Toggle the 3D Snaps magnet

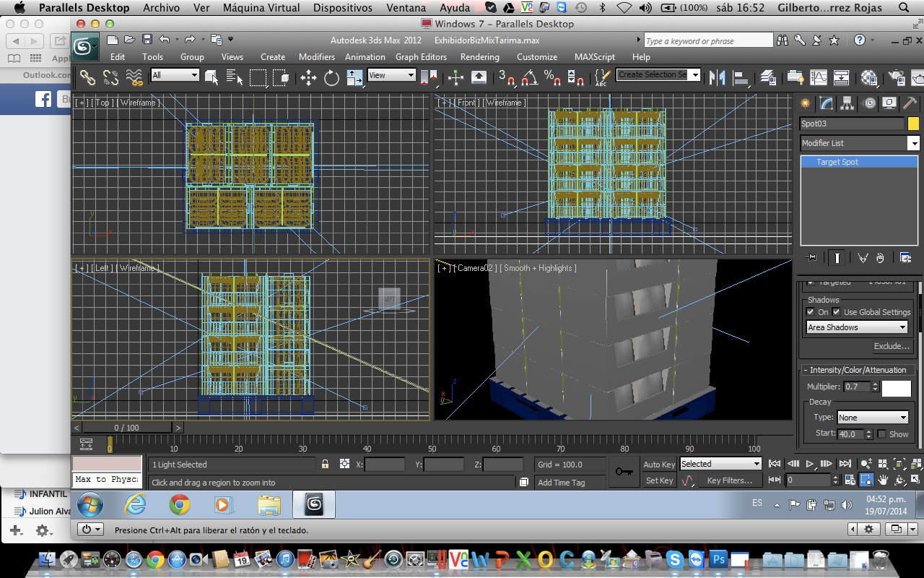pyautogui.click(x=507, y=77)
